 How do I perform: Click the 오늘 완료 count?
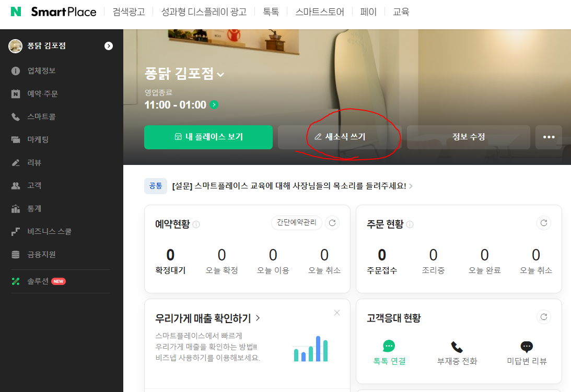tap(485, 255)
